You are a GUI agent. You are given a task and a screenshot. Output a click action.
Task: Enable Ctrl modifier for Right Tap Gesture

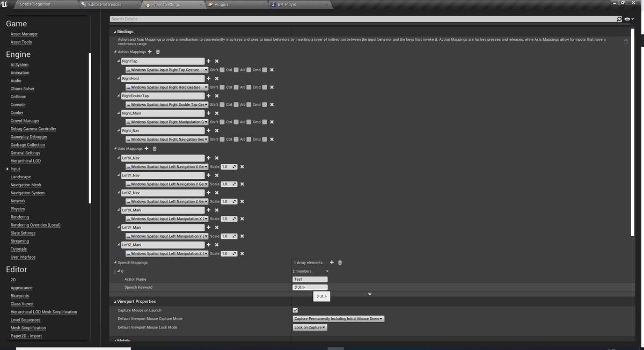(236, 70)
